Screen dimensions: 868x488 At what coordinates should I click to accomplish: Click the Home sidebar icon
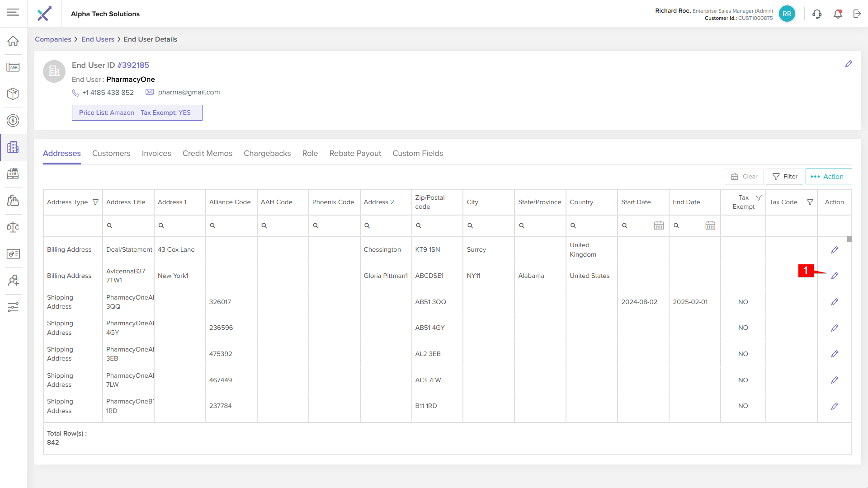tap(13, 41)
